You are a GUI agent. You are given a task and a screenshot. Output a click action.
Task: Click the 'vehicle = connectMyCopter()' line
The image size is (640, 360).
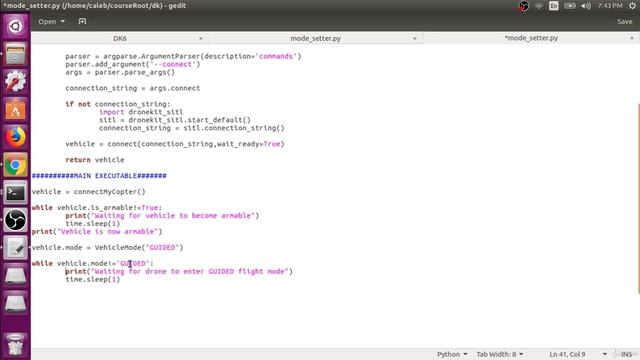point(89,191)
